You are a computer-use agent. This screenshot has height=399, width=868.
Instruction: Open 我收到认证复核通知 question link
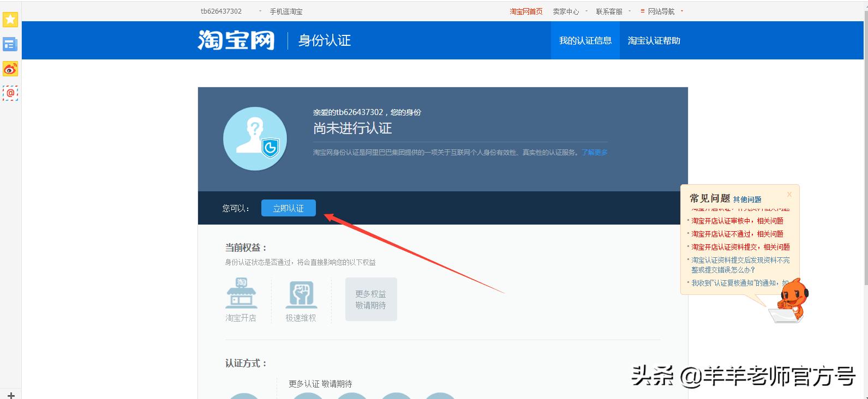pyautogui.click(x=740, y=283)
